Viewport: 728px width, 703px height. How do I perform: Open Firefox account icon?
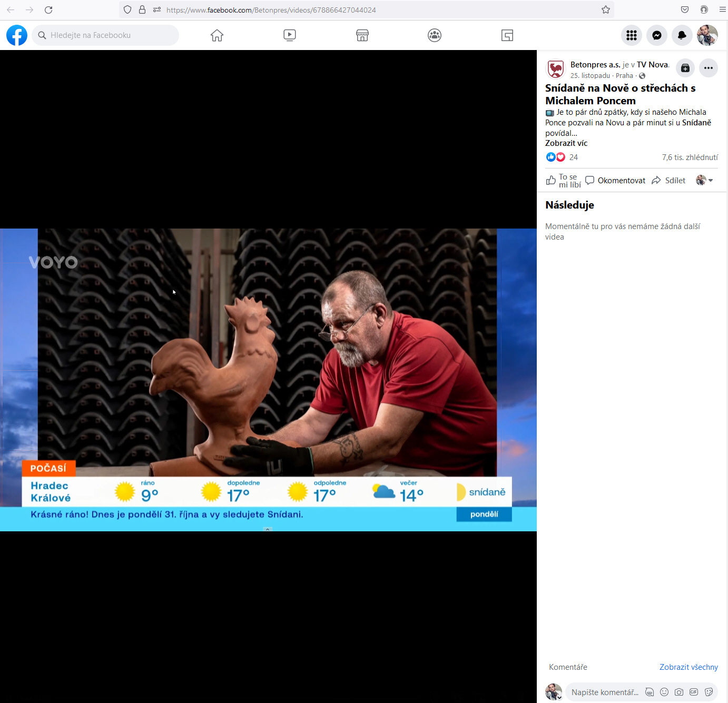point(704,9)
